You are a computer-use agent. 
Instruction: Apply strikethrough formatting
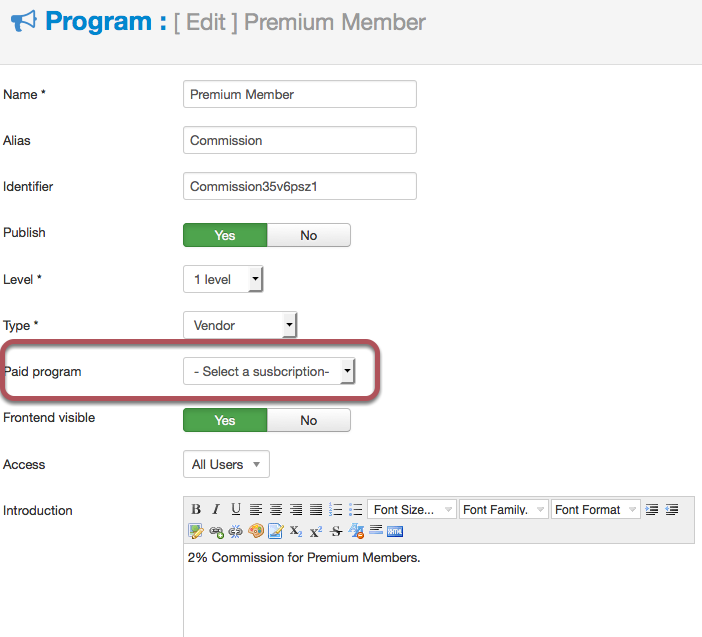(x=336, y=532)
